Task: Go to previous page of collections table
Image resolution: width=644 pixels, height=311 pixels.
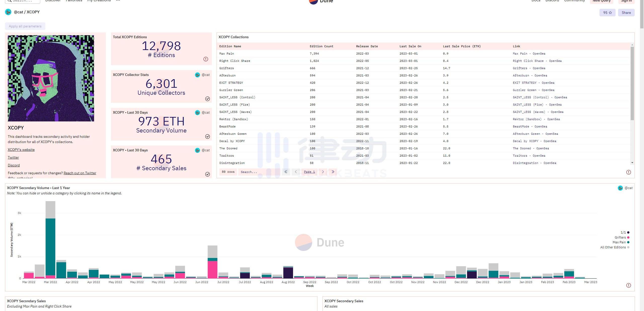Action: coord(296,172)
